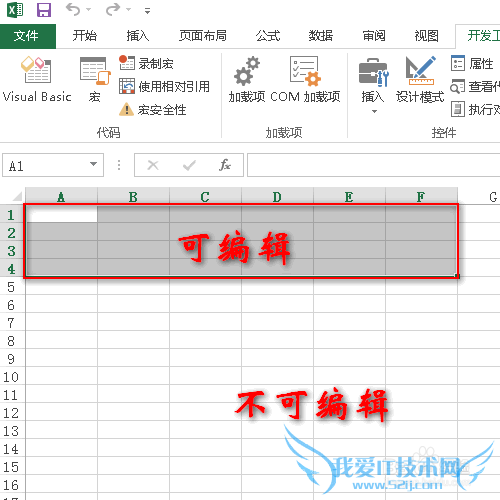Switch to the 数据 tab
Image resolution: width=500 pixels, height=500 pixels.
(321, 36)
